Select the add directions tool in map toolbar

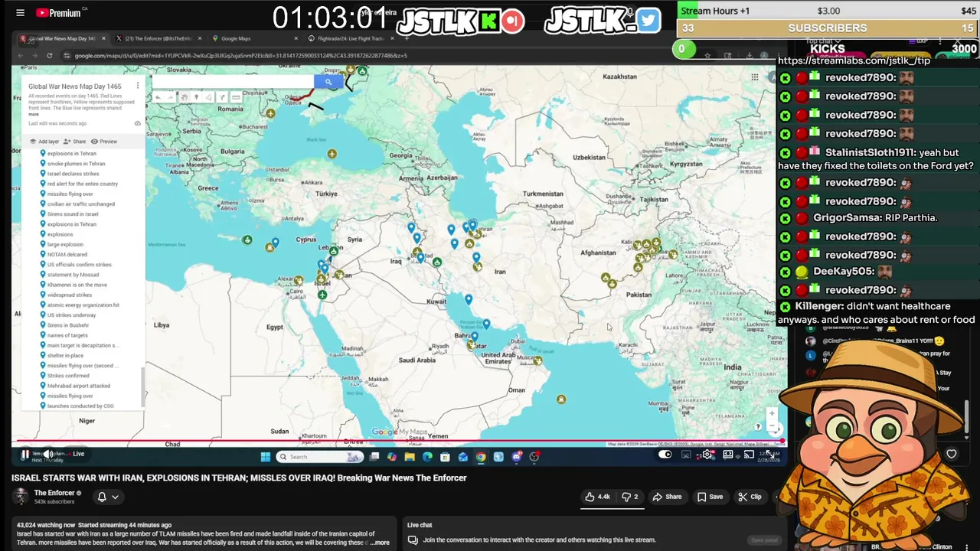click(222, 97)
